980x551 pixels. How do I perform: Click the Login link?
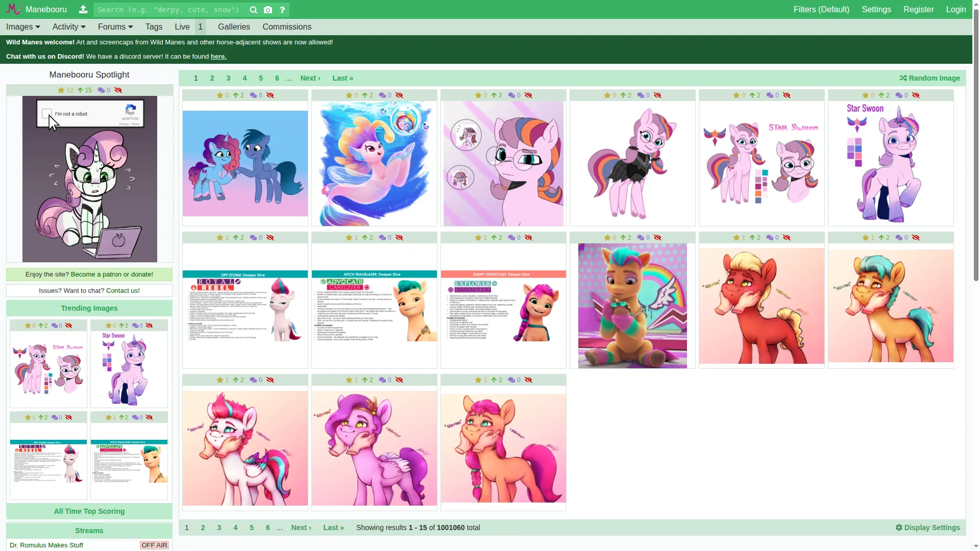955,10
